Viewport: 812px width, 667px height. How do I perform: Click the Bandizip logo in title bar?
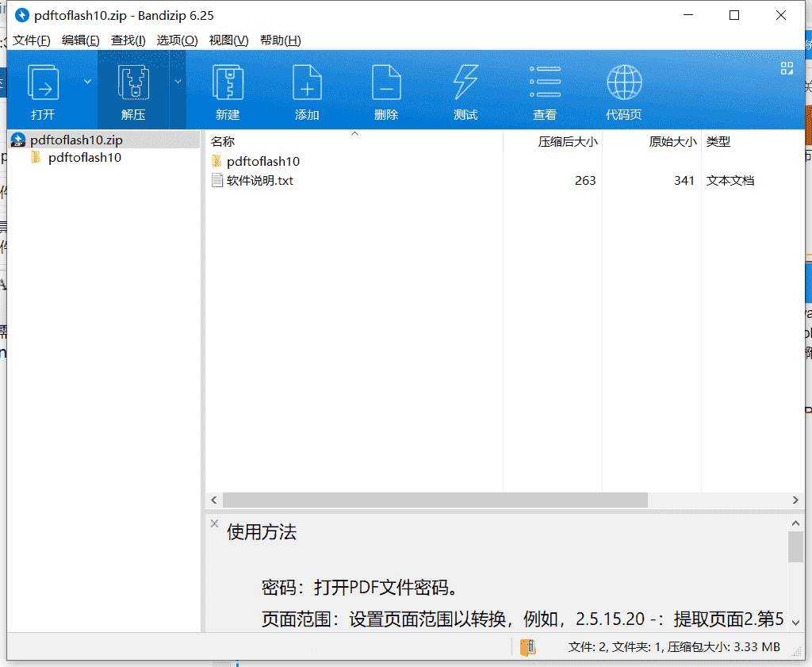pos(21,15)
